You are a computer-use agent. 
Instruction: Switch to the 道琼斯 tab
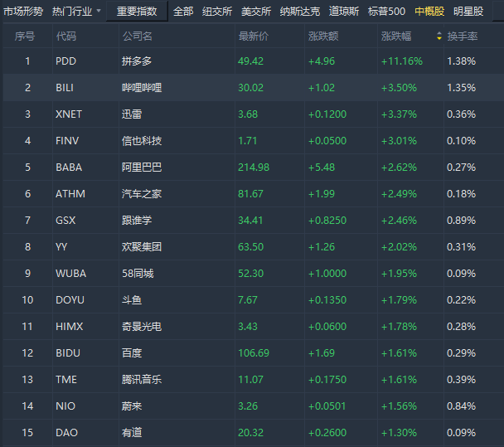point(344,12)
